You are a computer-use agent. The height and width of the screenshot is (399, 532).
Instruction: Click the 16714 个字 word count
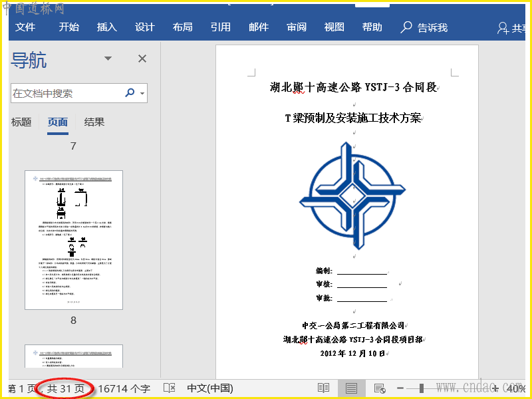(124, 388)
